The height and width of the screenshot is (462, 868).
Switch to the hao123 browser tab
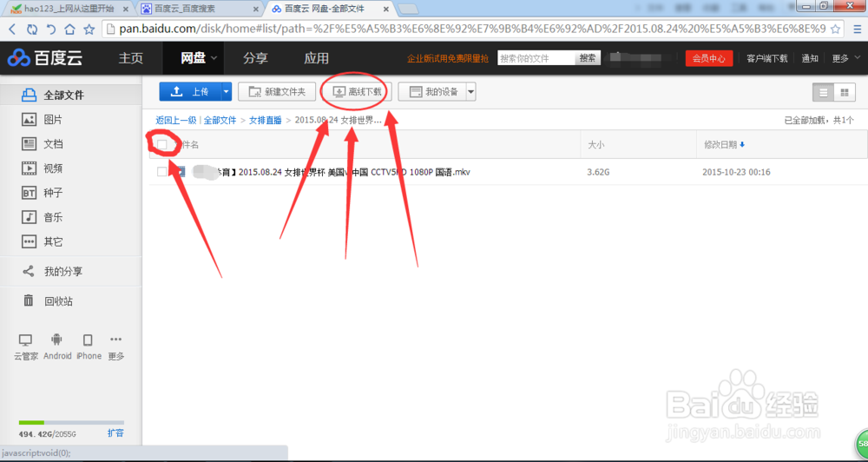(70, 9)
